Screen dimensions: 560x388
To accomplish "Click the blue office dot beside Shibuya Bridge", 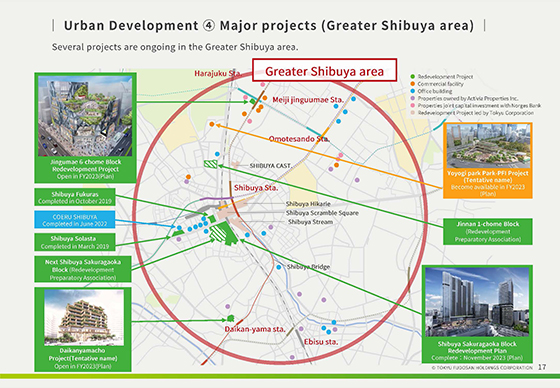I will coord(279,267).
